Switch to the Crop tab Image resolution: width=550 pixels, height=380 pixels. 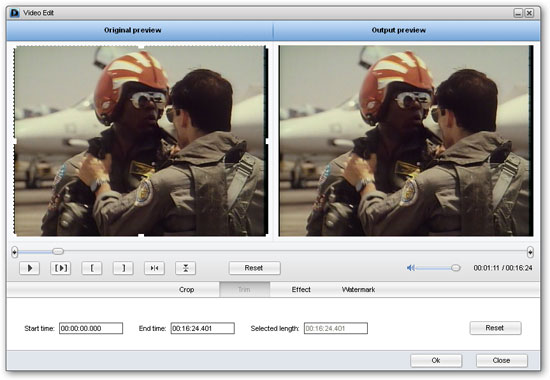coord(186,289)
